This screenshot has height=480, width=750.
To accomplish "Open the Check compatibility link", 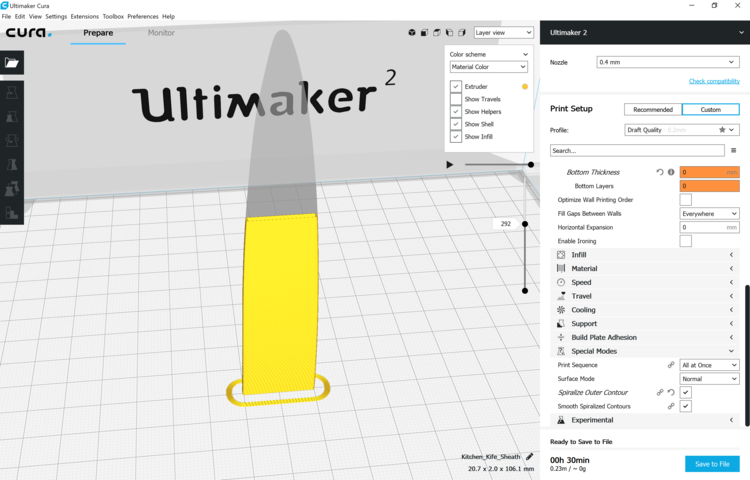I will point(714,81).
